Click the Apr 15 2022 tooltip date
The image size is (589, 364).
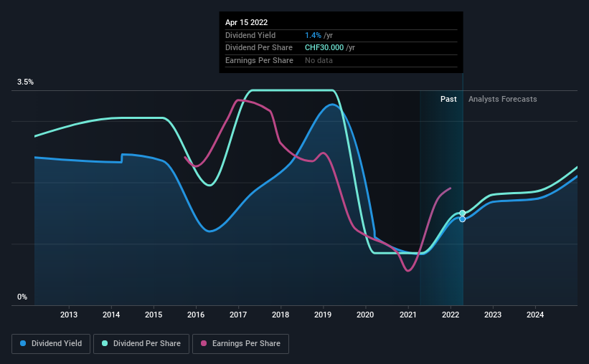click(246, 22)
